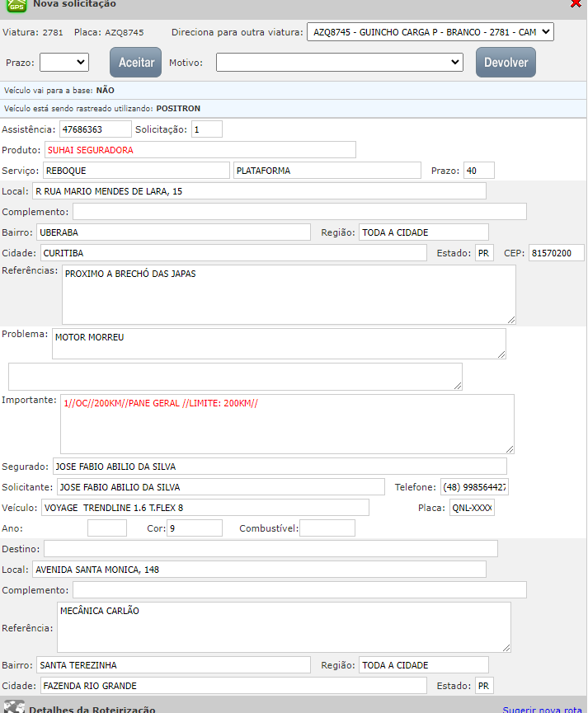Click the CEP field 81570200
This screenshot has height=713, width=588.
point(556,253)
